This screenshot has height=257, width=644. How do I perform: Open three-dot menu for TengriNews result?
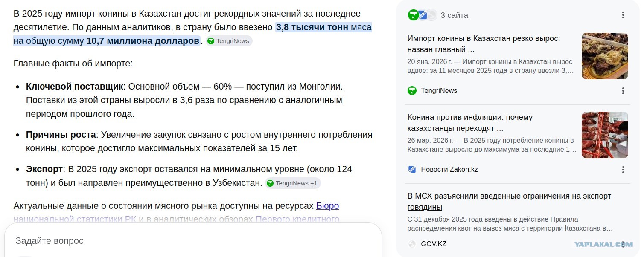pos(623,91)
